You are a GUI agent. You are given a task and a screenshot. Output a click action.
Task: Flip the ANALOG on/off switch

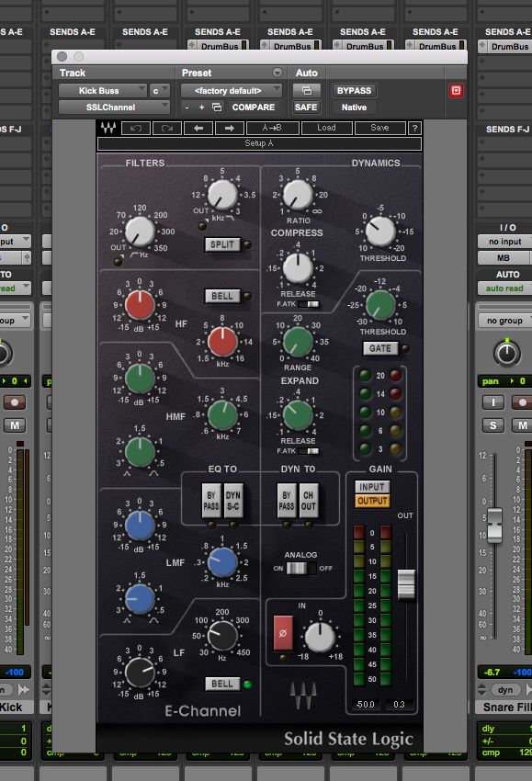(300, 568)
